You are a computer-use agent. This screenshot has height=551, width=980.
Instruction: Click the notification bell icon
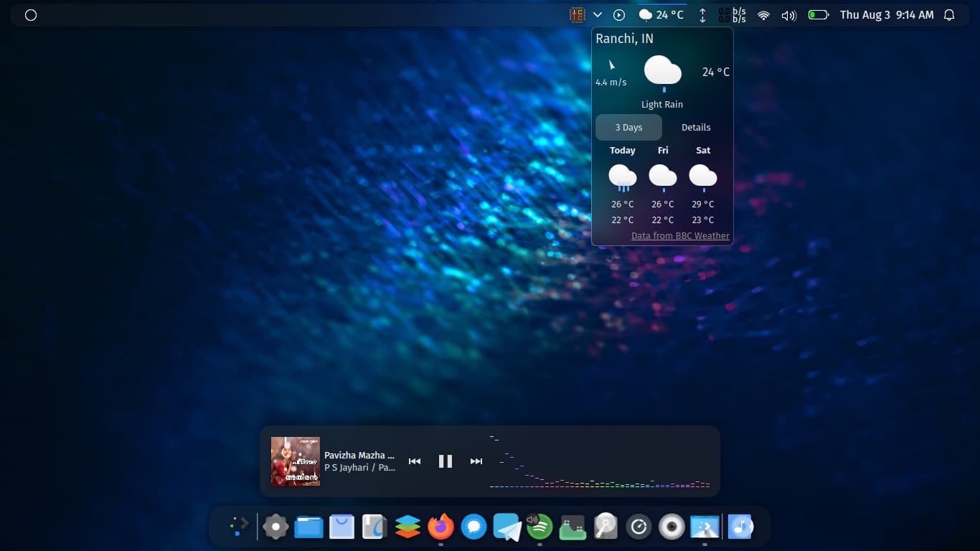point(948,14)
